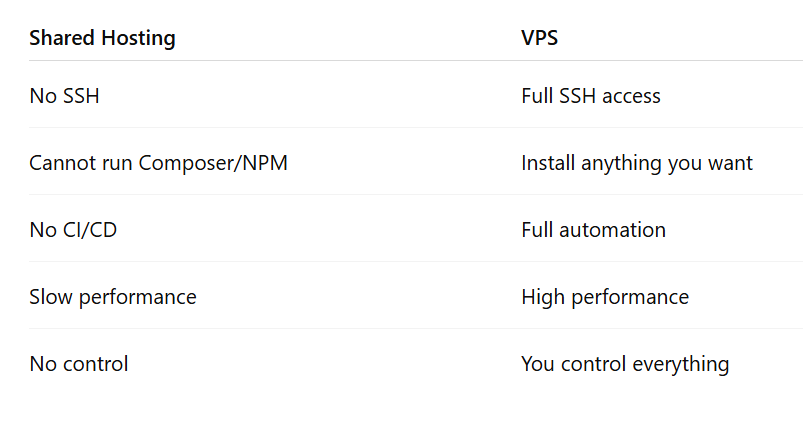The width and height of the screenshot is (803, 428).
Task: Click the "Shared Hosting" column header
Action: coord(102,39)
